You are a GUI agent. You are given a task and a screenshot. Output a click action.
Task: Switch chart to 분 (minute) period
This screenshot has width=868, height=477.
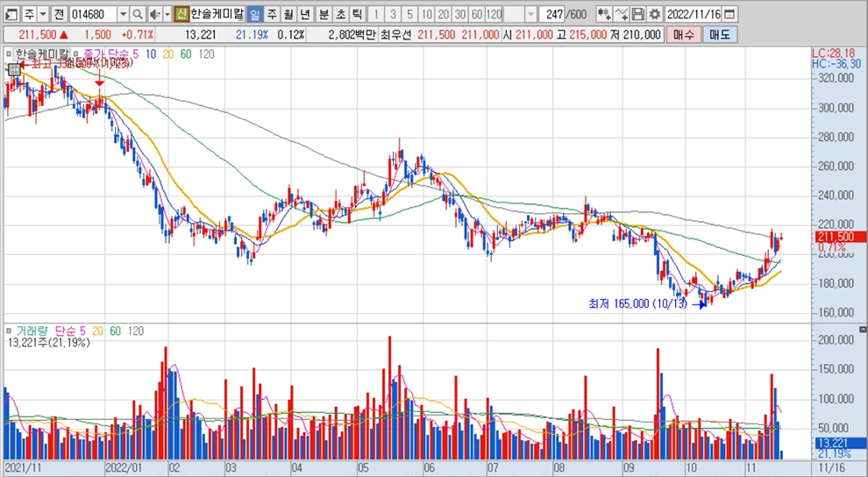(x=324, y=14)
